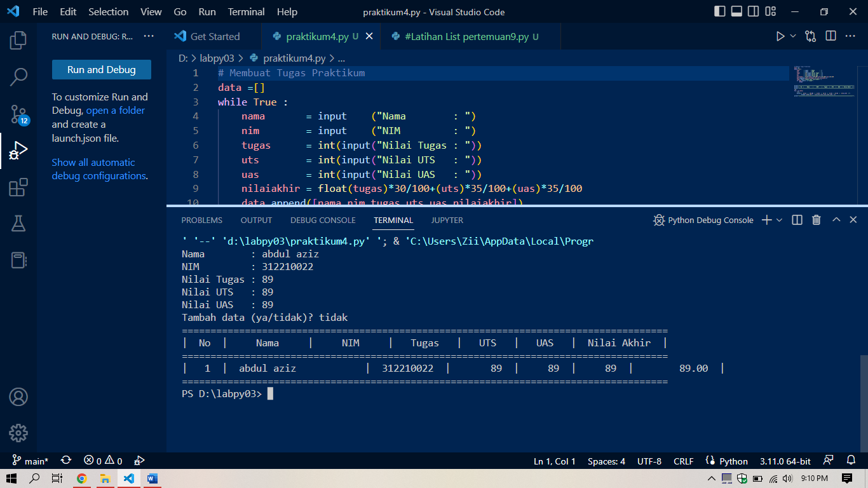Select the #Latihan List pertemuan9.py editor tab
The height and width of the screenshot is (488, 868).
point(470,36)
